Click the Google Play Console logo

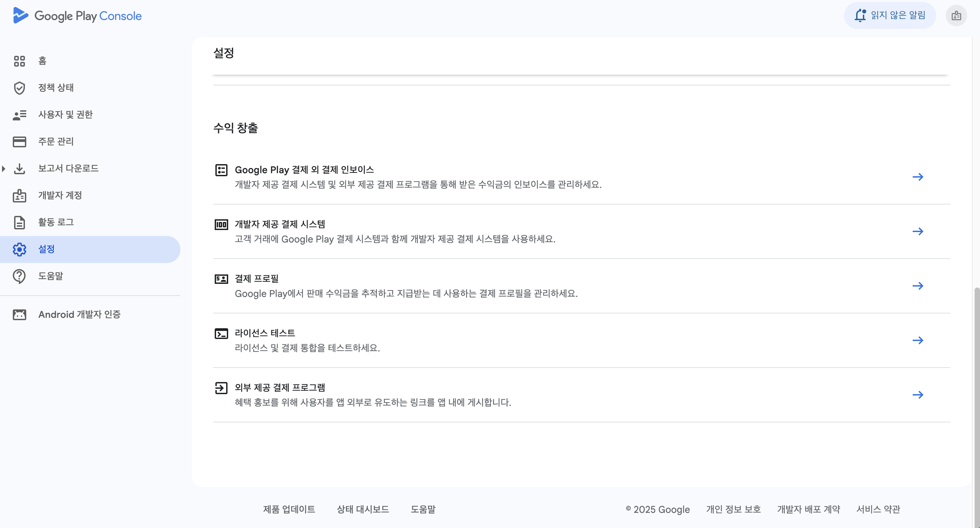point(77,15)
